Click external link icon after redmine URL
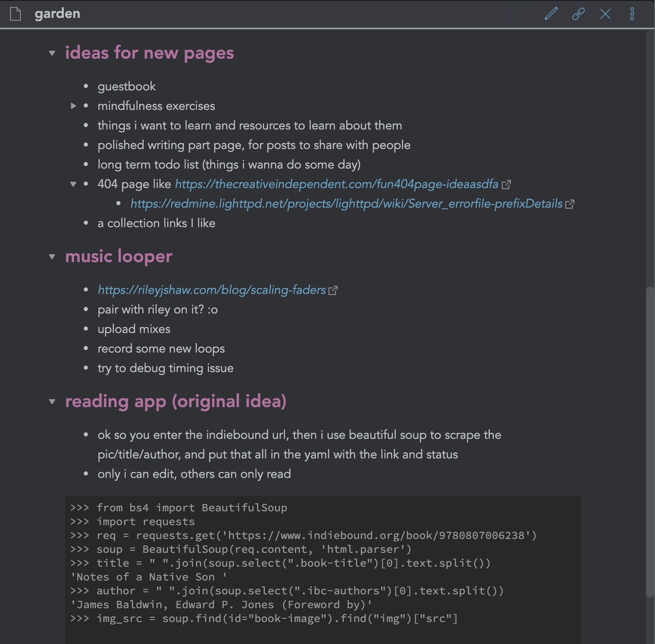Image resolution: width=655 pixels, height=644 pixels. (x=570, y=204)
